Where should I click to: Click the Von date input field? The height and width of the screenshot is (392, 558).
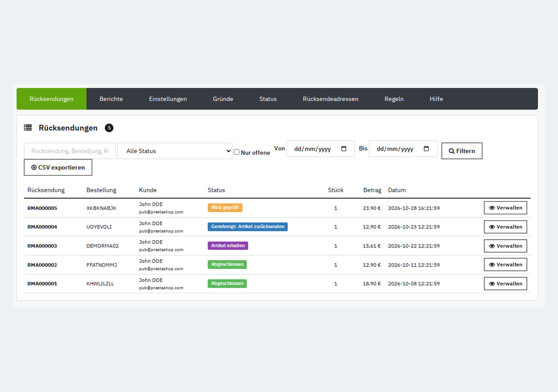click(x=321, y=149)
